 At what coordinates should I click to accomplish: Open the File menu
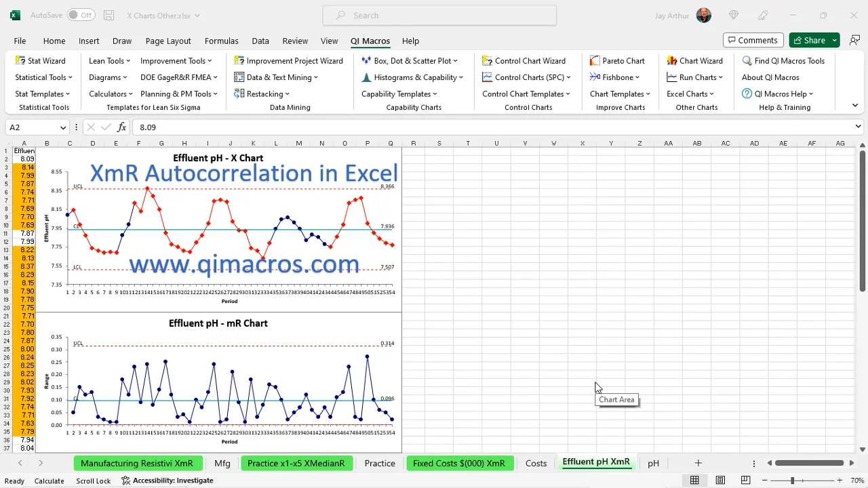[20, 41]
